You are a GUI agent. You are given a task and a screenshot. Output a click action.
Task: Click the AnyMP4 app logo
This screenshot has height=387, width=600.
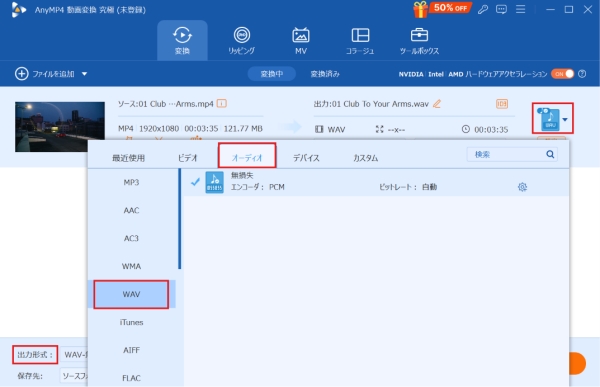click(18, 10)
